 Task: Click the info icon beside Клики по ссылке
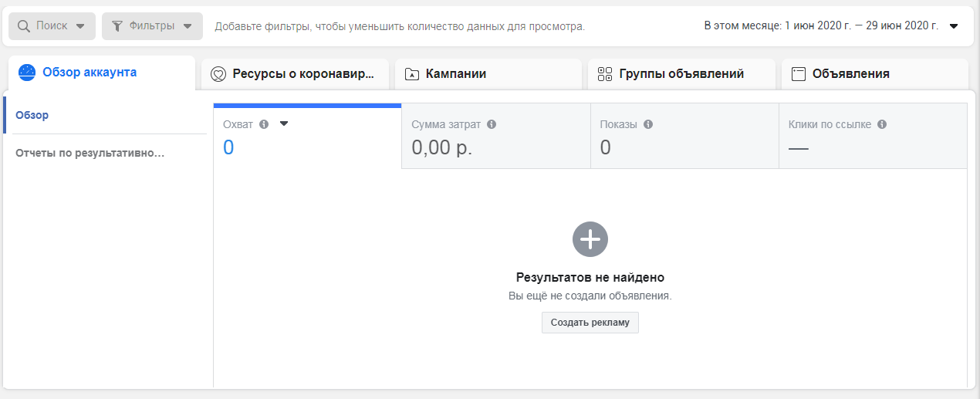pos(882,124)
